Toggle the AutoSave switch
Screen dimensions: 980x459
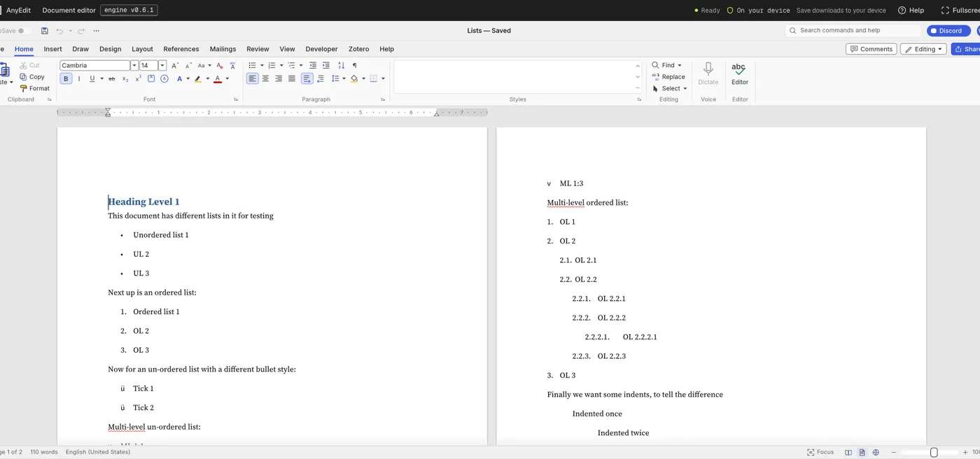24,31
